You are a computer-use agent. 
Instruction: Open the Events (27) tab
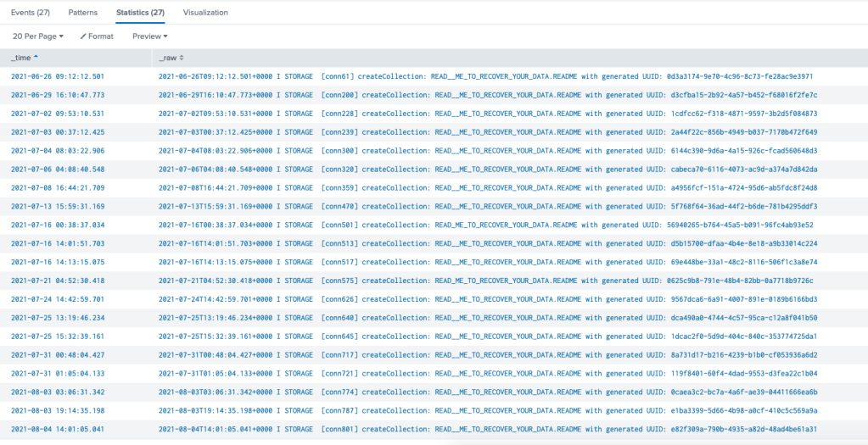[31, 13]
